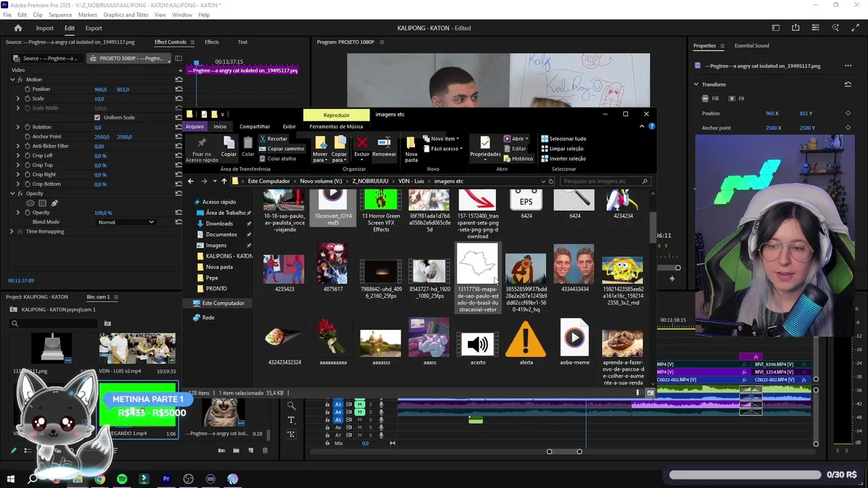Toggle the Scale stopwatch animation icon
Screen dimensions: 868x488
pos(28,98)
